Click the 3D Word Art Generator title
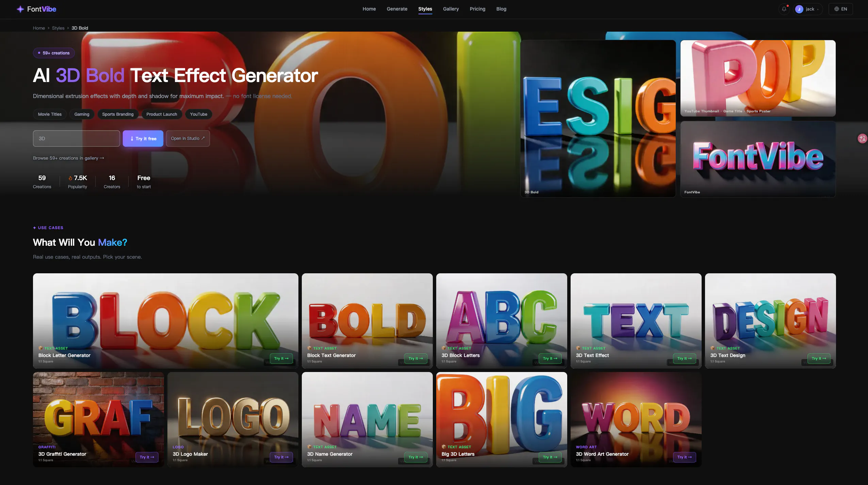The image size is (868, 485). [602, 454]
